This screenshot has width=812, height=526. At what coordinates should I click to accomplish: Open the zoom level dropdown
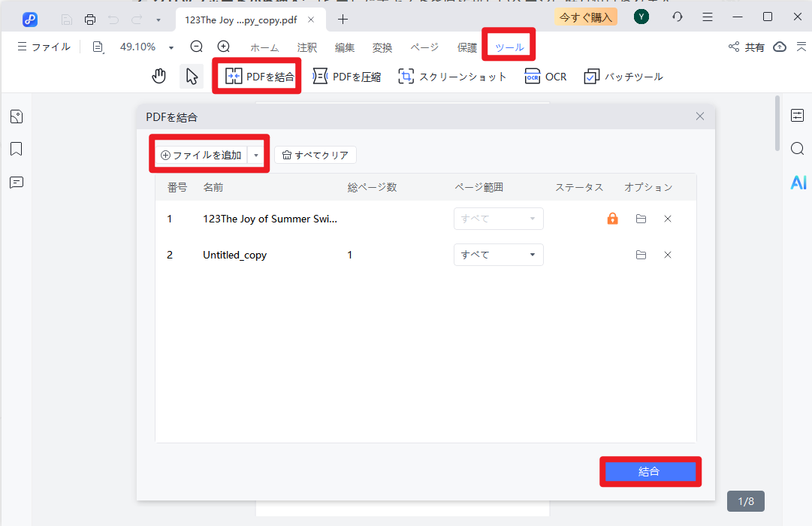(171, 47)
